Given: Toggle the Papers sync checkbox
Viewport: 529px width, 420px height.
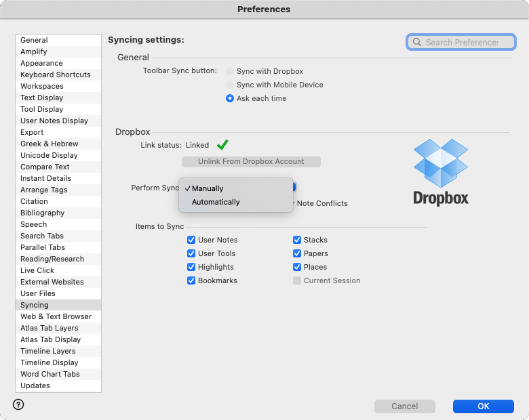Looking at the screenshot, I should [x=297, y=253].
